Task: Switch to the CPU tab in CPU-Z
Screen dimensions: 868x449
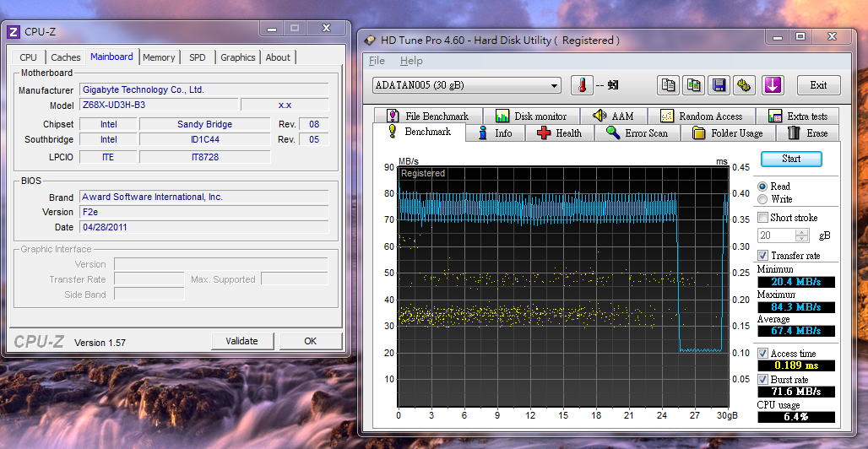Action: coord(28,57)
